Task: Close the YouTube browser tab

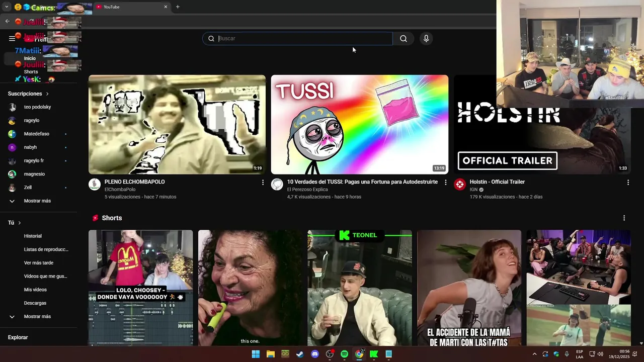Action: (166, 7)
